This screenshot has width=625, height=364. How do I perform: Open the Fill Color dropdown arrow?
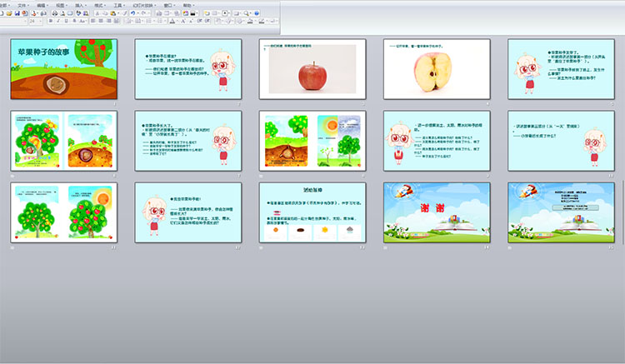255,21
